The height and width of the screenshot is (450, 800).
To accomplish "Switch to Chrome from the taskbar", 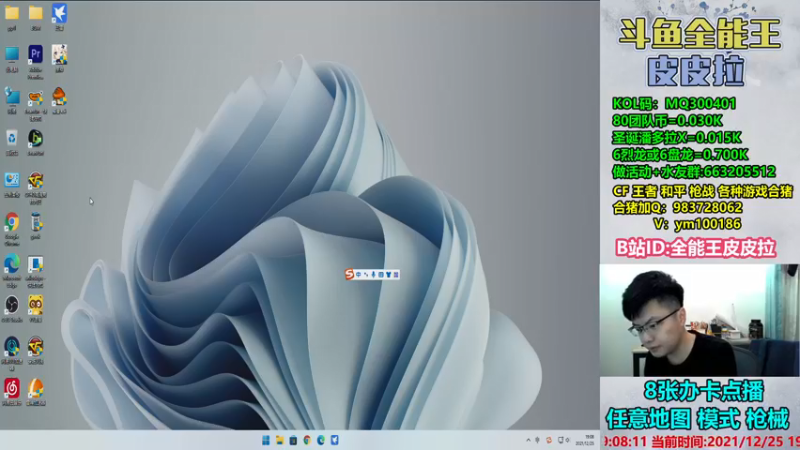I will tap(307, 440).
